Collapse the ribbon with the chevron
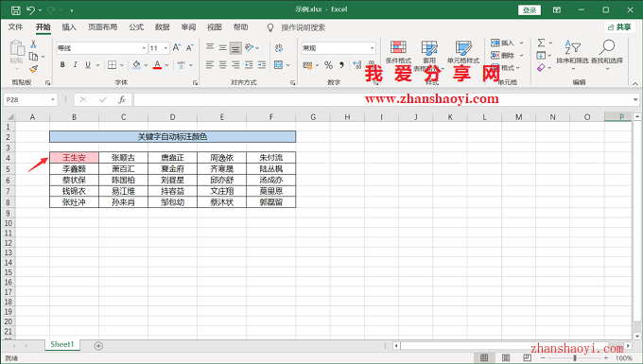The image size is (643, 364). (x=635, y=83)
